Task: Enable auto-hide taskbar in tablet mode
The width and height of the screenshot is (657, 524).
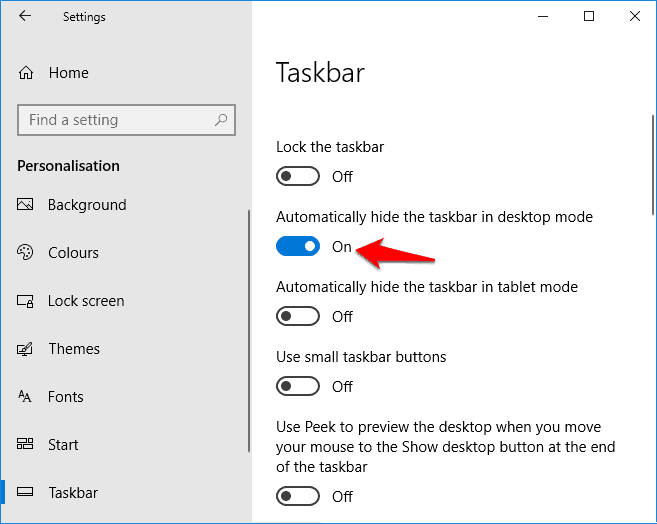Action: [x=298, y=316]
